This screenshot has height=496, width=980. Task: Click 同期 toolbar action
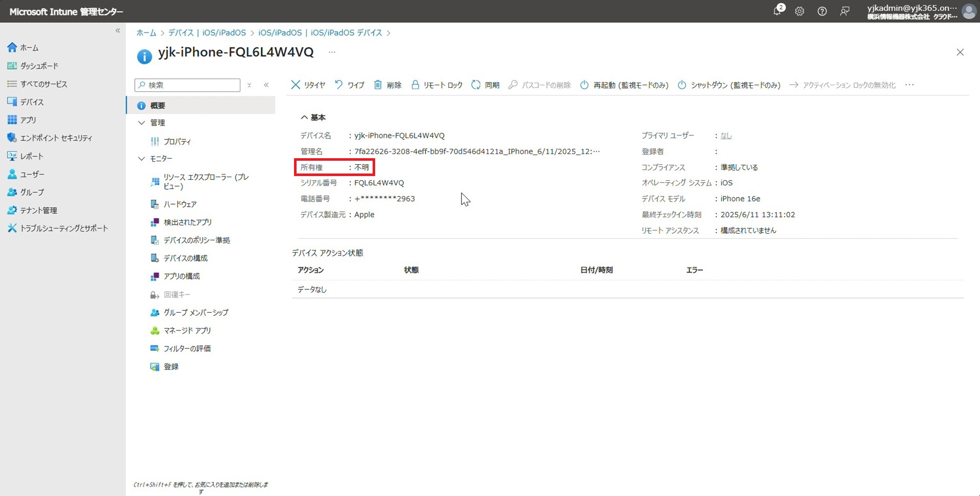[485, 85]
